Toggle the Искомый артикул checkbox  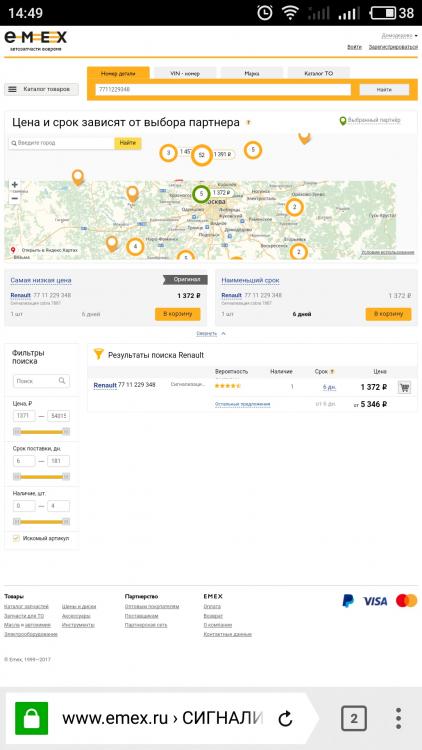[x=16, y=538]
